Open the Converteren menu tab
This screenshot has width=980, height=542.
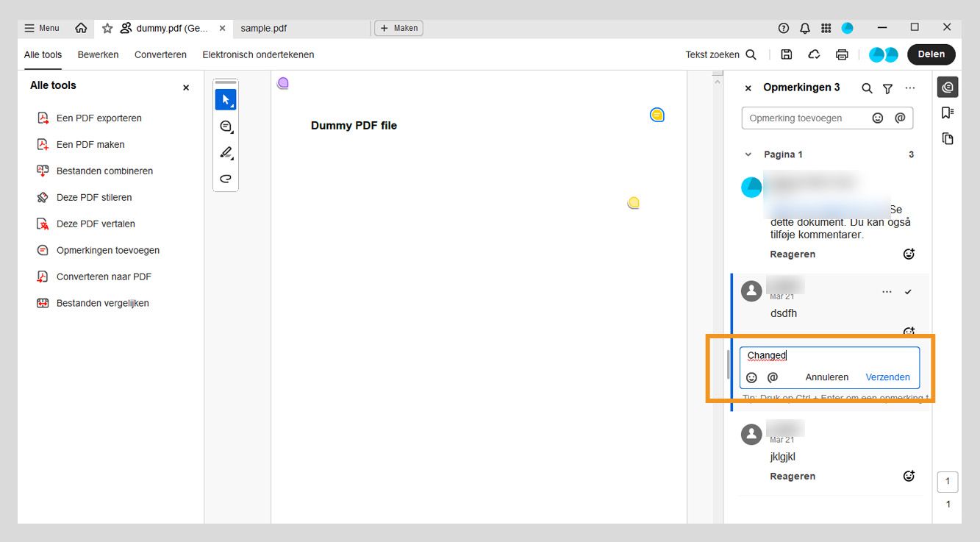click(x=160, y=54)
